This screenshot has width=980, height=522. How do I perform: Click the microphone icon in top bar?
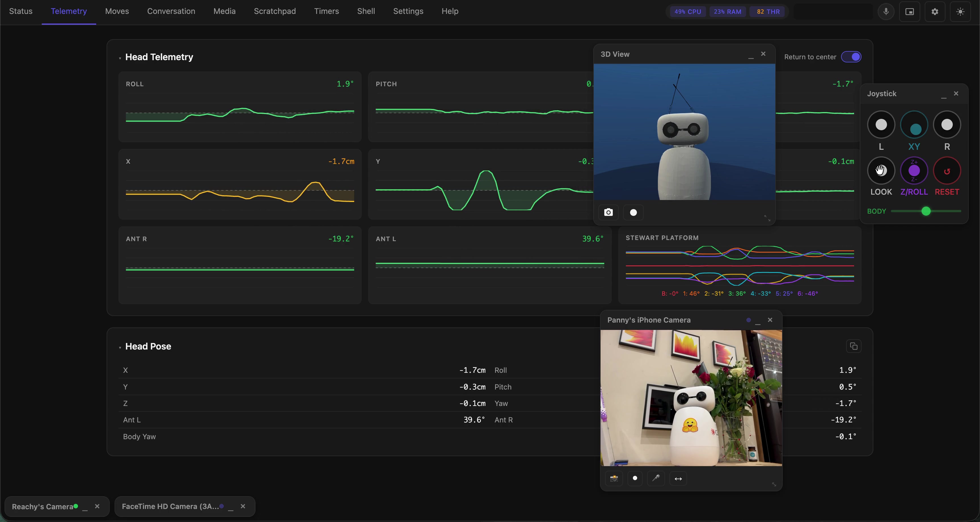coord(886,11)
